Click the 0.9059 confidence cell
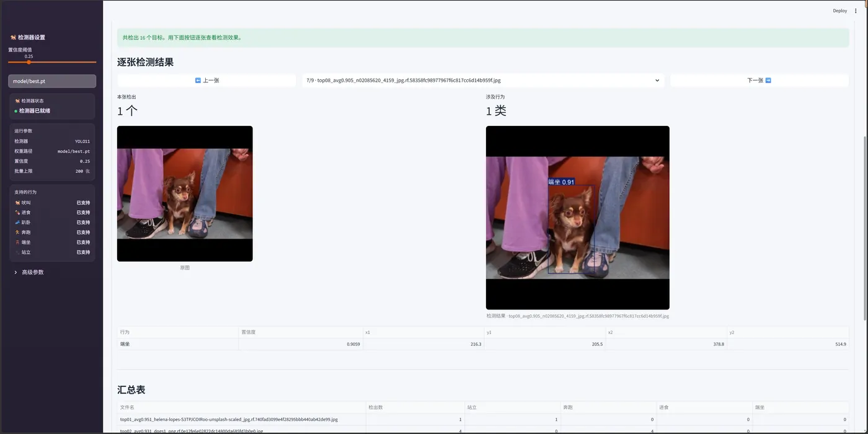 (x=301, y=344)
